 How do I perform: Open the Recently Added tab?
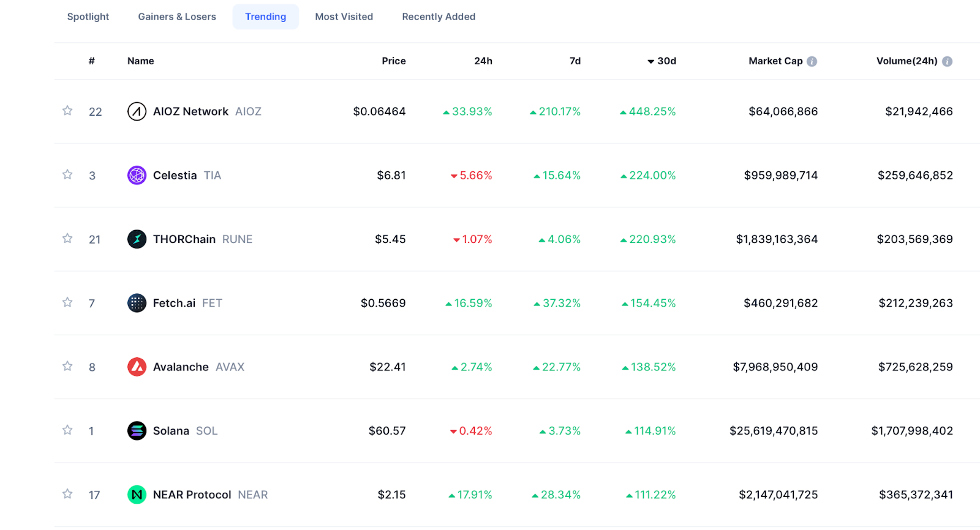tap(439, 17)
